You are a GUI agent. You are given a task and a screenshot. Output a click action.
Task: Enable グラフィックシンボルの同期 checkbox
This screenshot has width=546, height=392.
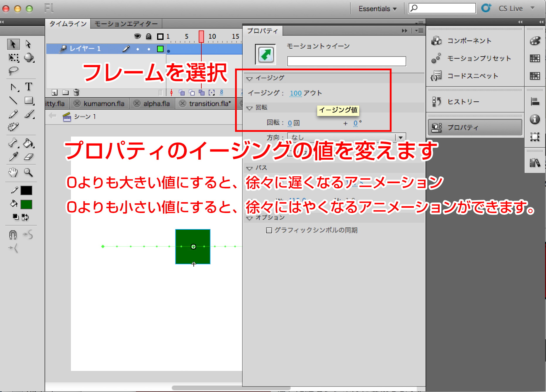269,230
